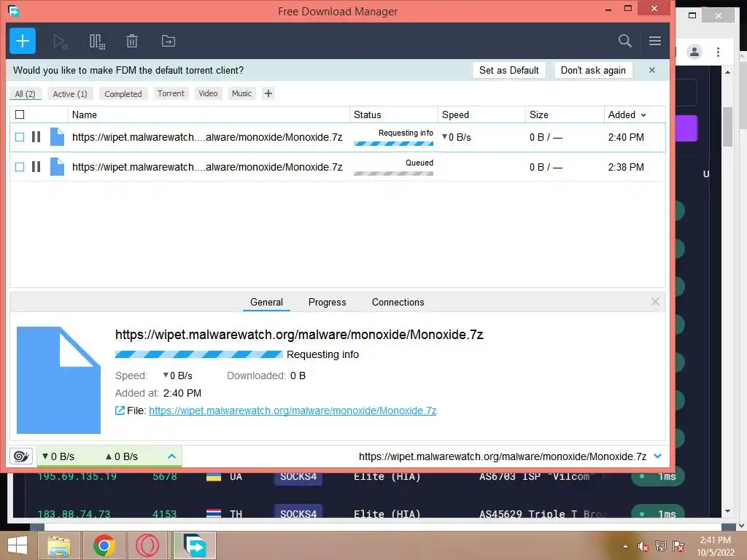Pause the 2:38 PM queued download

click(36, 167)
